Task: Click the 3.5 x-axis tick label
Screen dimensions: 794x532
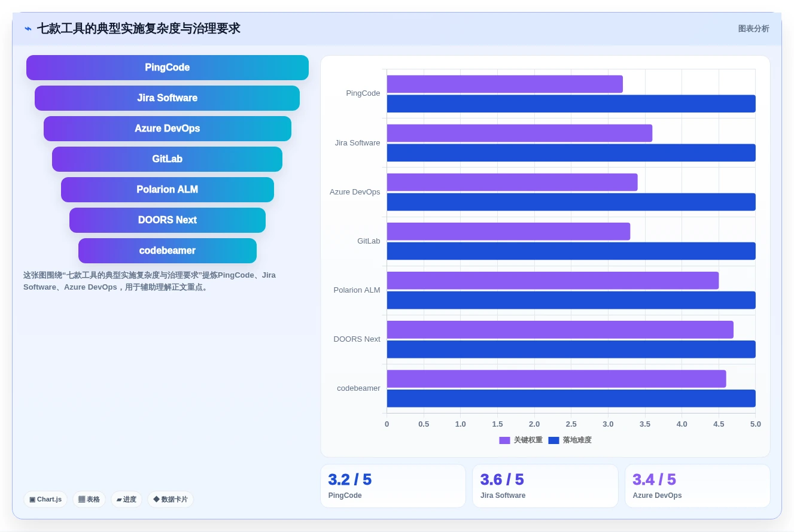Action: (x=645, y=424)
